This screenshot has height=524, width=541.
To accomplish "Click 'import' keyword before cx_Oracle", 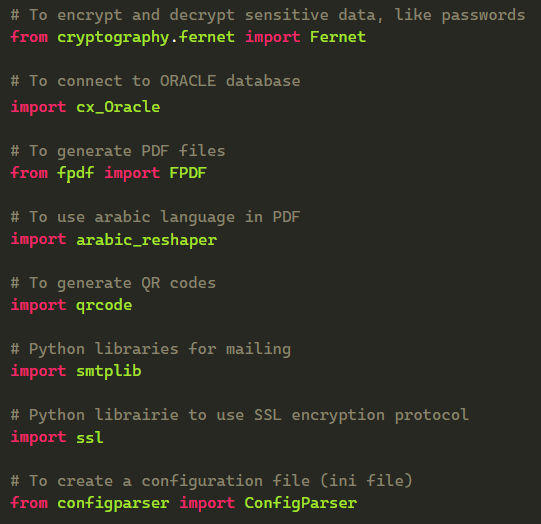I will coord(39,107).
